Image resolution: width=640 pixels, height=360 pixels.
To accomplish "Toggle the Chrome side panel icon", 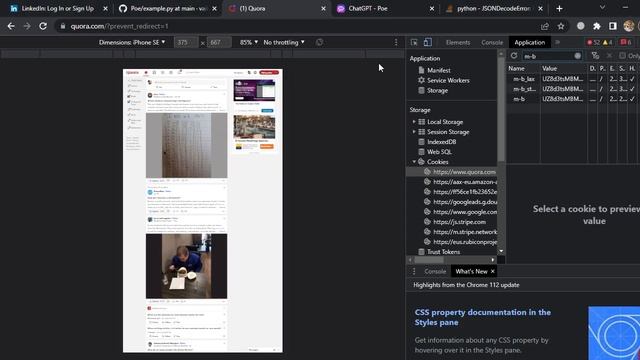I will point(613,26).
